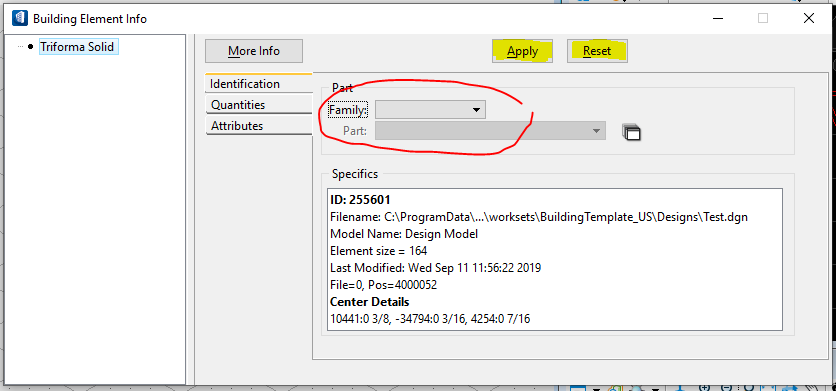Click the zoom out magnifier icon
The width and height of the screenshot is (836, 391).
pos(727,388)
